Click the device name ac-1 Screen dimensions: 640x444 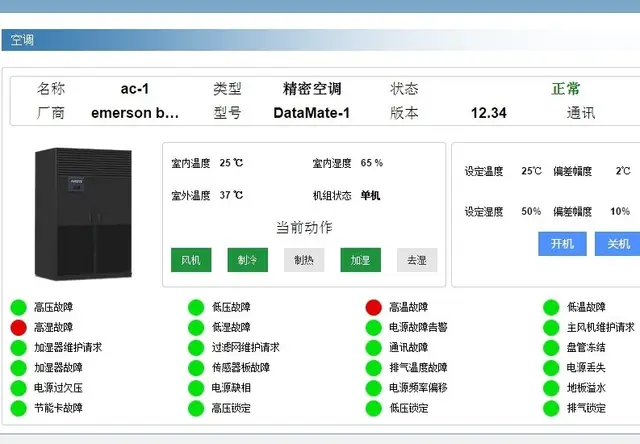coord(135,89)
